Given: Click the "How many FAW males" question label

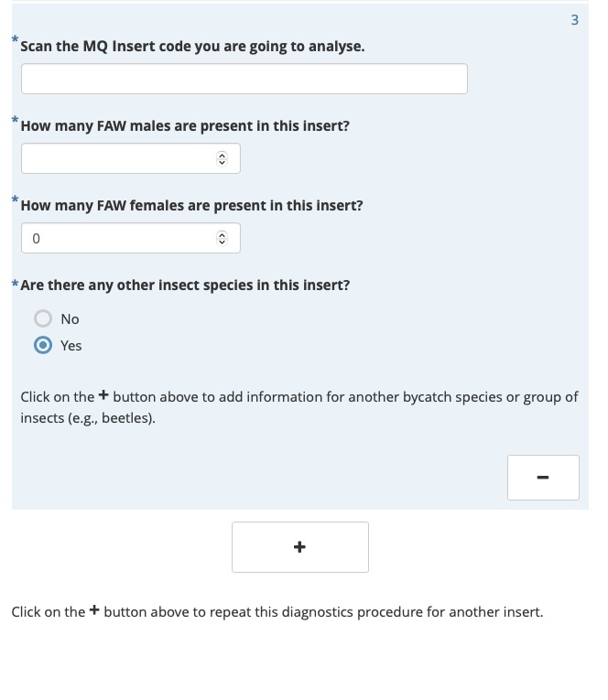Looking at the screenshot, I should click(x=185, y=125).
